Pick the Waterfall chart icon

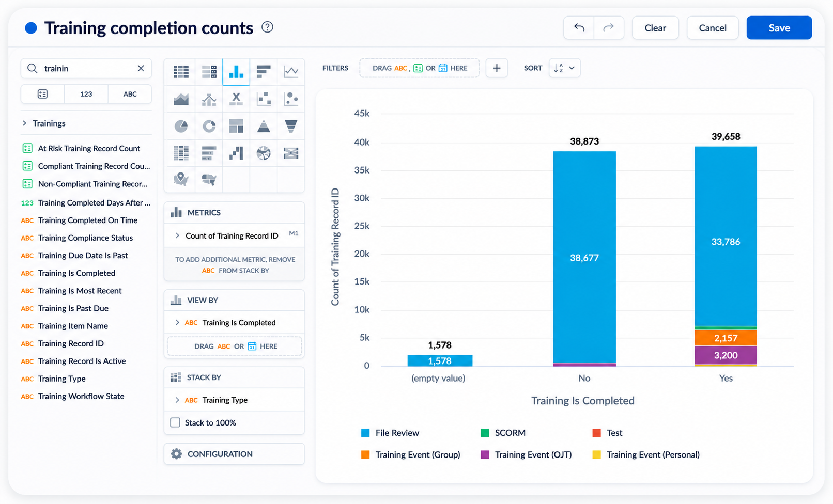coord(236,153)
